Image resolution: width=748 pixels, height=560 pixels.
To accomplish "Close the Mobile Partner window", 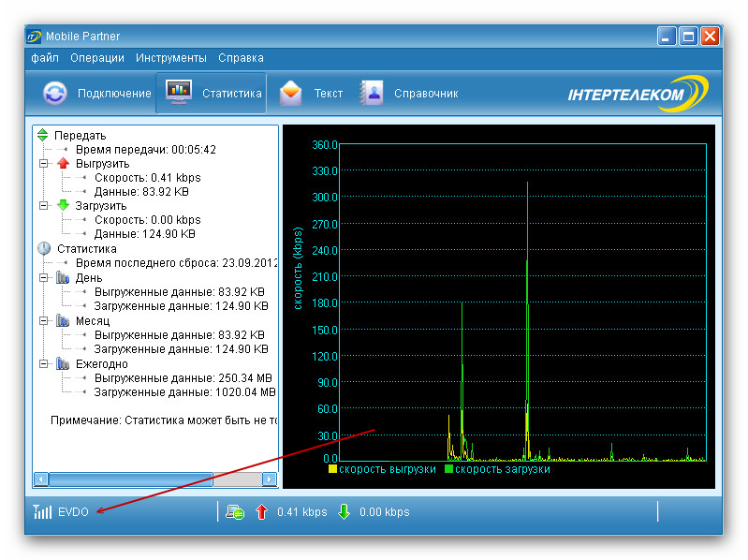I will 710,37.
